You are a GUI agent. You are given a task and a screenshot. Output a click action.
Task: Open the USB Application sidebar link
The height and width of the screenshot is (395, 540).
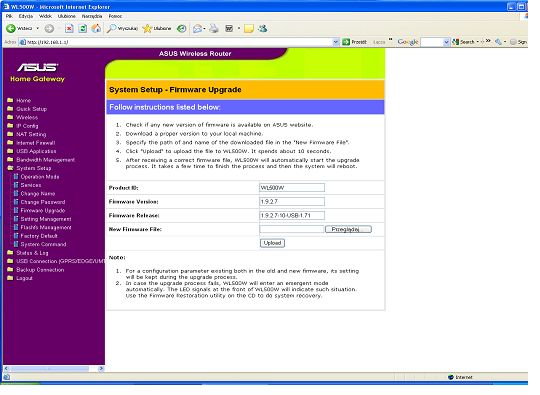[36, 151]
